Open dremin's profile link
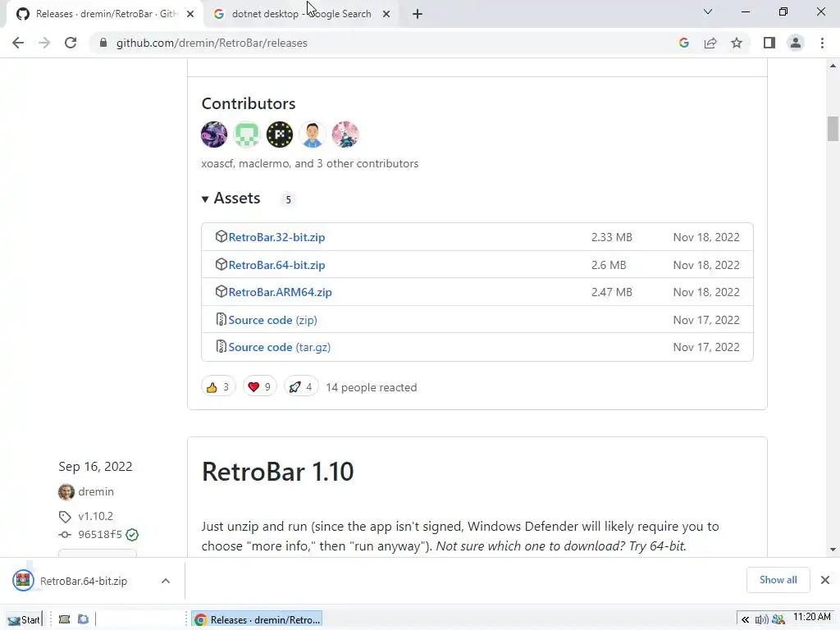Screen dimensions: 840x630 tap(96, 491)
